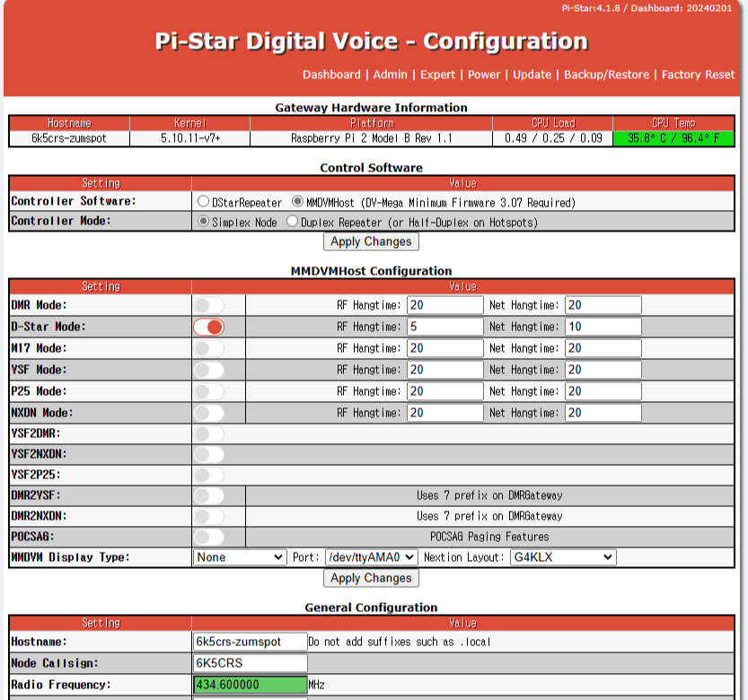Viewport: 748px width, 700px height.
Task: Edit M17 Net Hangtime field
Action: click(x=603, y=348)
